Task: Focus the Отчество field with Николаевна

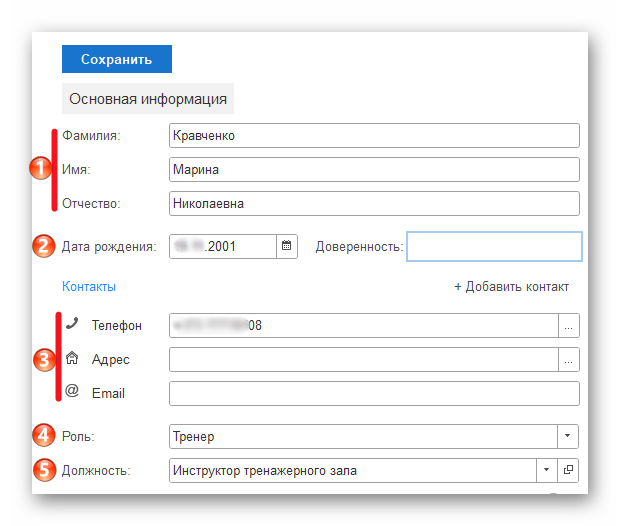Action: tap(374, 204)
